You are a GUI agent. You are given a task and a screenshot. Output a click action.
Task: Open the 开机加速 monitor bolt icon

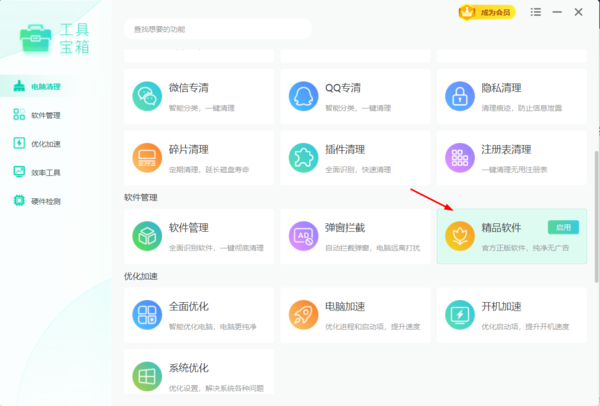(x=460, y=315)
